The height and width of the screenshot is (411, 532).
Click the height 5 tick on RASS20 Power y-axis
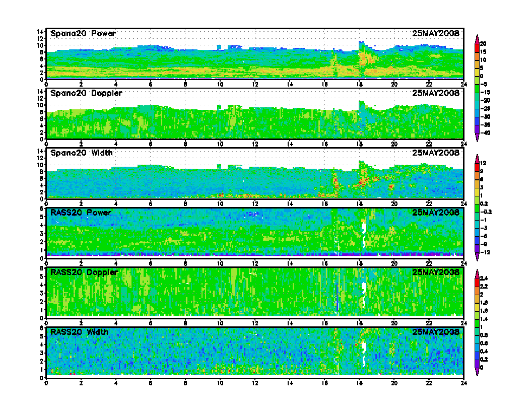click(x=41, y=217)
